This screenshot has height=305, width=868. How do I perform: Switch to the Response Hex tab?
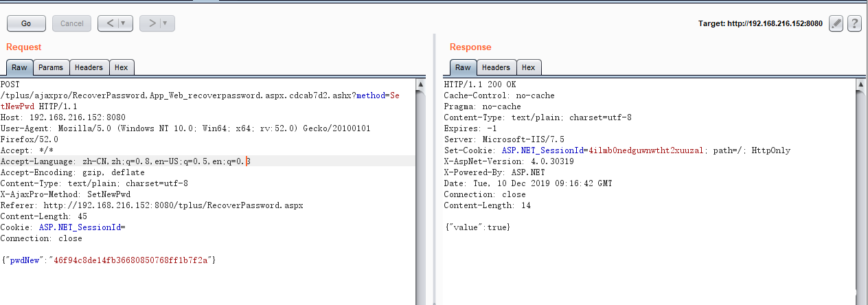pyautogui.click(x=528, y=67)
